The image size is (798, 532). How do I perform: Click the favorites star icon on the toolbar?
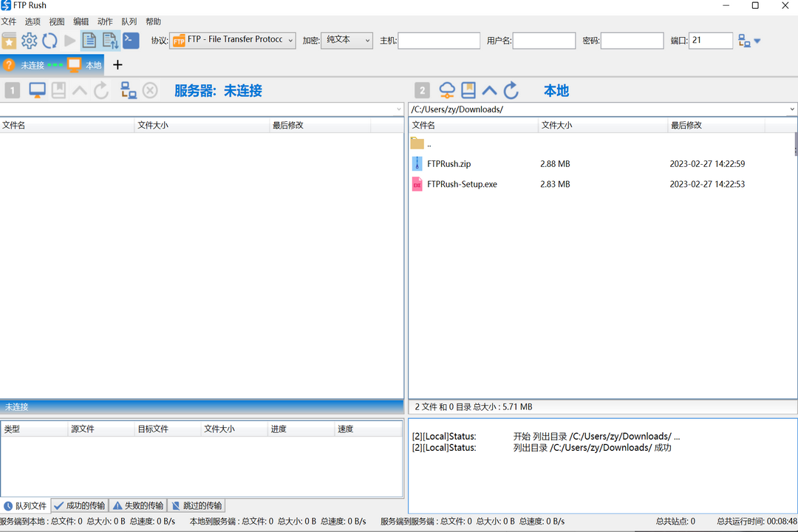pyautogui.click(x=10, y=41)
